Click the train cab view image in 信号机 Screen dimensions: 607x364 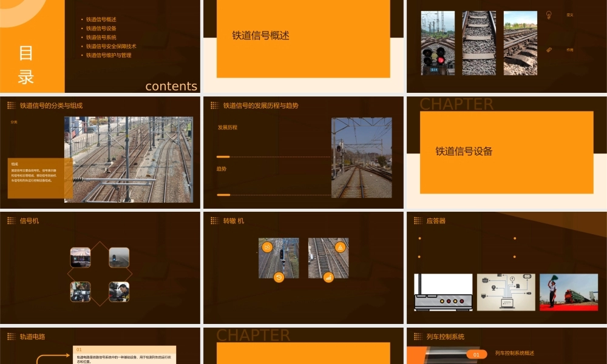pyautogui.click(x=81, y=258)
